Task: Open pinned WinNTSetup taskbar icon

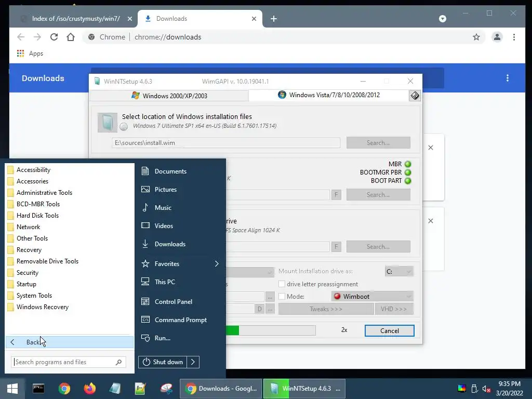Action: [x=115, y=389]
